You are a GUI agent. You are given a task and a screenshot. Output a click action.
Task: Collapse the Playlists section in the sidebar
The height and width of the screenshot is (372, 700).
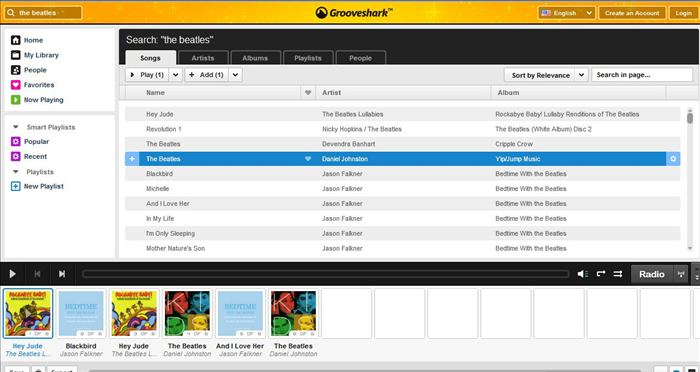click(16, 172)
